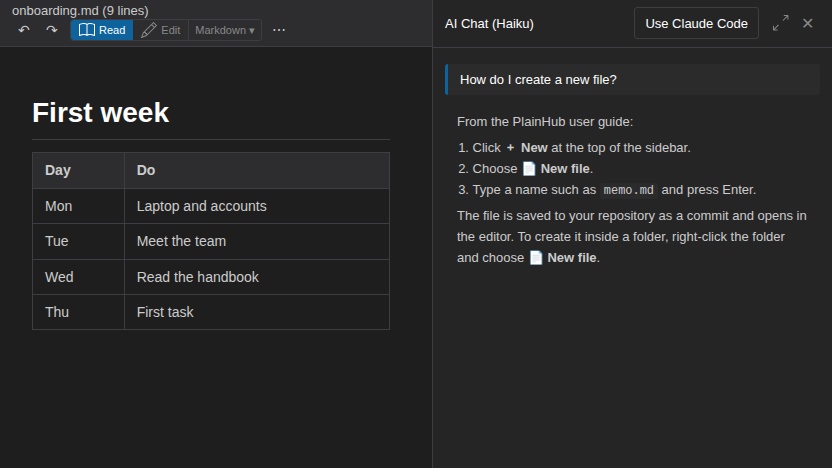The height and width of the screenshot is (468, 832).
Task: Click the AI Chat (Haiku) heading
Action: click(489, 24)
